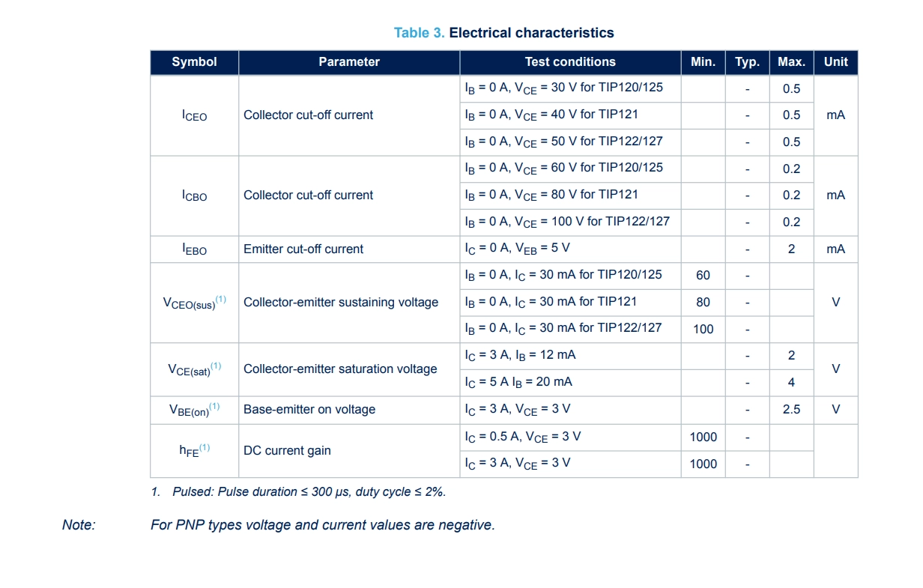The height and width of the screenshot is (588, 923).
Task: Click the 100 V for TIP122/127 test condition
Action: [567, 222]
